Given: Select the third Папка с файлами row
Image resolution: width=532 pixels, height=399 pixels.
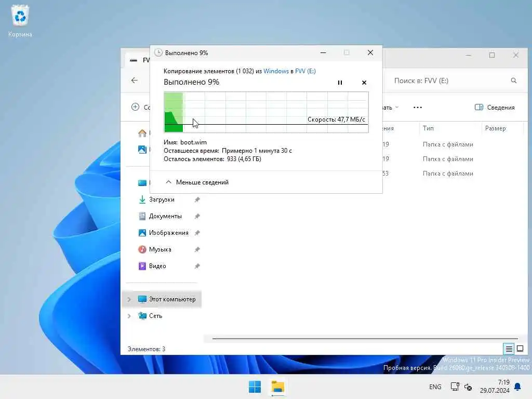Looking at the screenshot, I should 448,174.
